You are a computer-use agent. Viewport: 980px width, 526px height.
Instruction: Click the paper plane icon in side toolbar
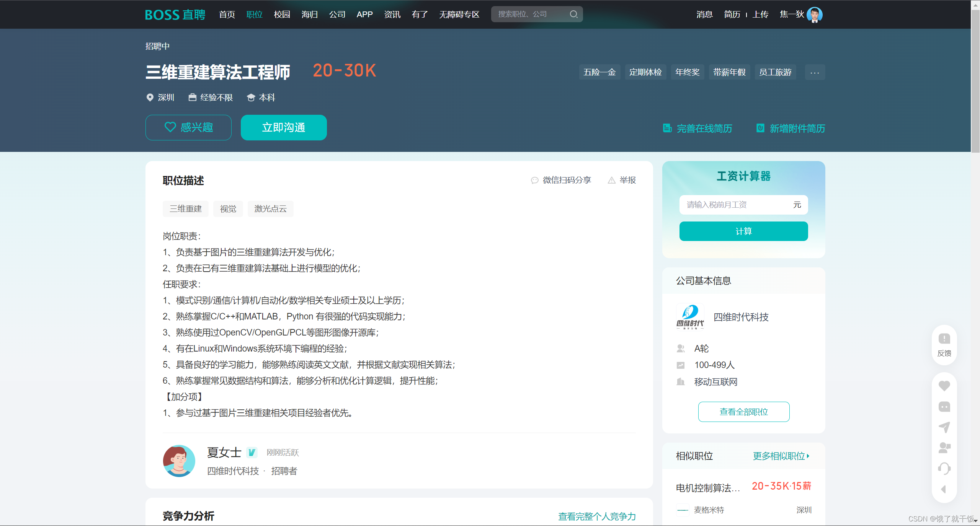[x=944, y=427]
